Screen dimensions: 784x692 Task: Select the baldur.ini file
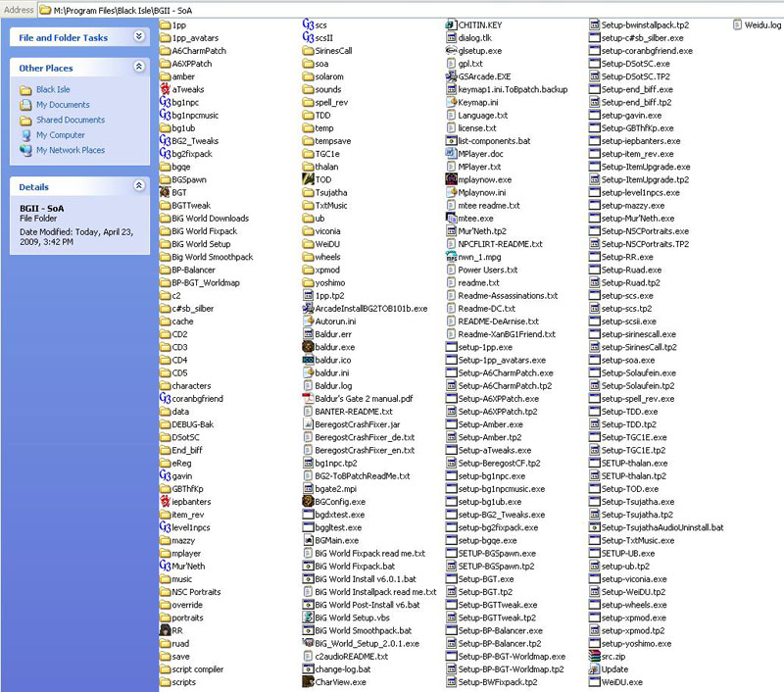click(326, 373)
